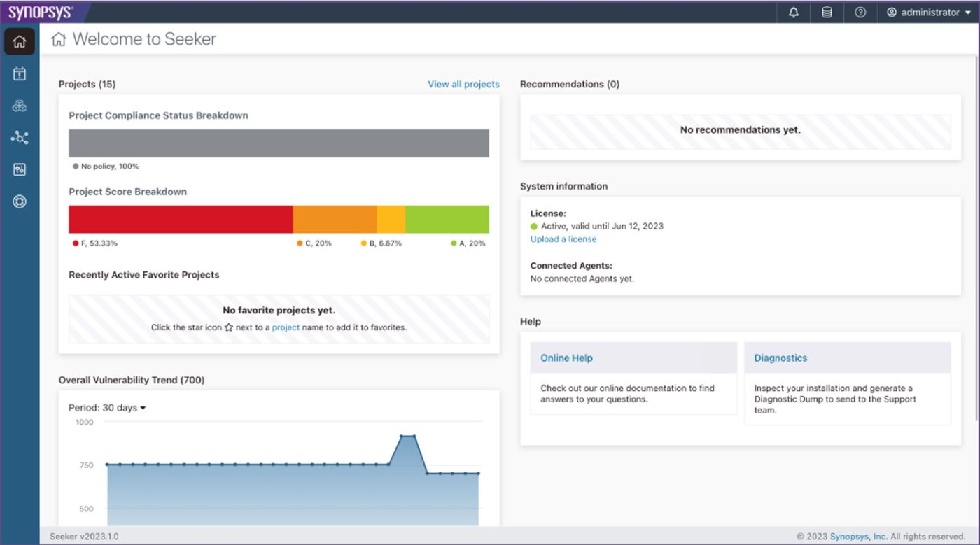Open the administrator user menu
This screenshot has height=545, width=980.
coord(929,13)
